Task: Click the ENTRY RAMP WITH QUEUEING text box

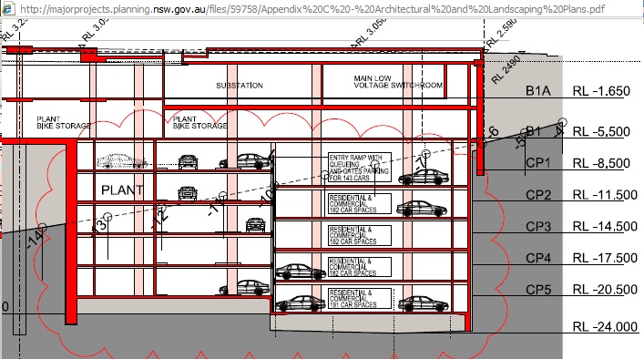Action: coord(360,168)
